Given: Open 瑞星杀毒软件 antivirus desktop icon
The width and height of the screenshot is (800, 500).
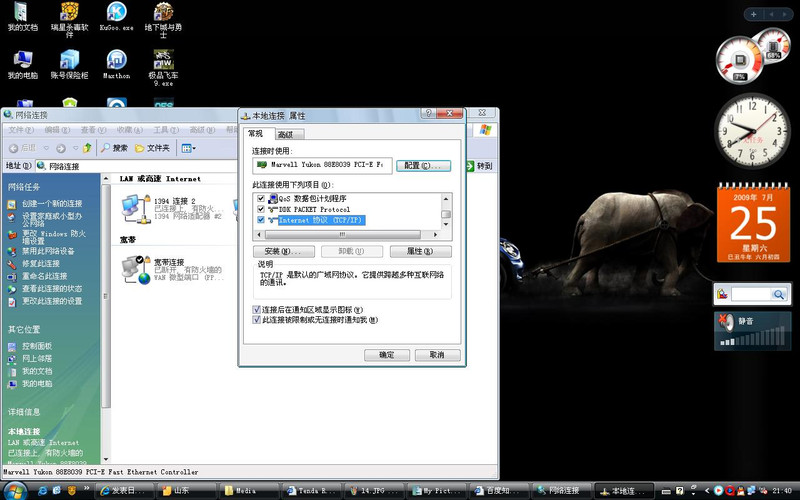Looking at the screenshot, I should click(70, 13).
